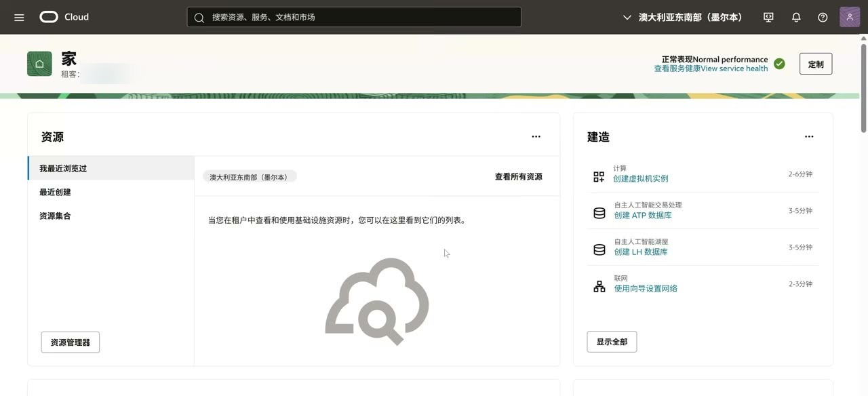The image size is (868, 396).
Task: Click the search magnifier icon
Action: pyautogui.click(x=199, y=18)
